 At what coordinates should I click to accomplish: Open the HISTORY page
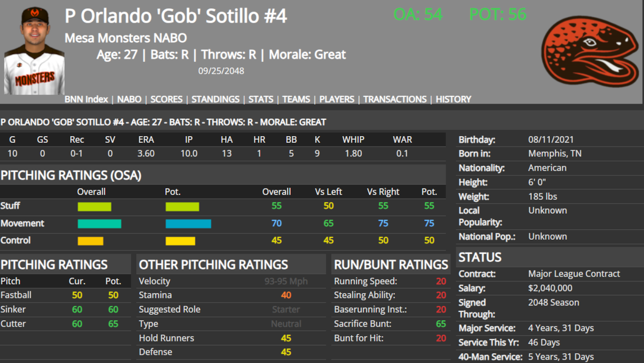point(453,99)
